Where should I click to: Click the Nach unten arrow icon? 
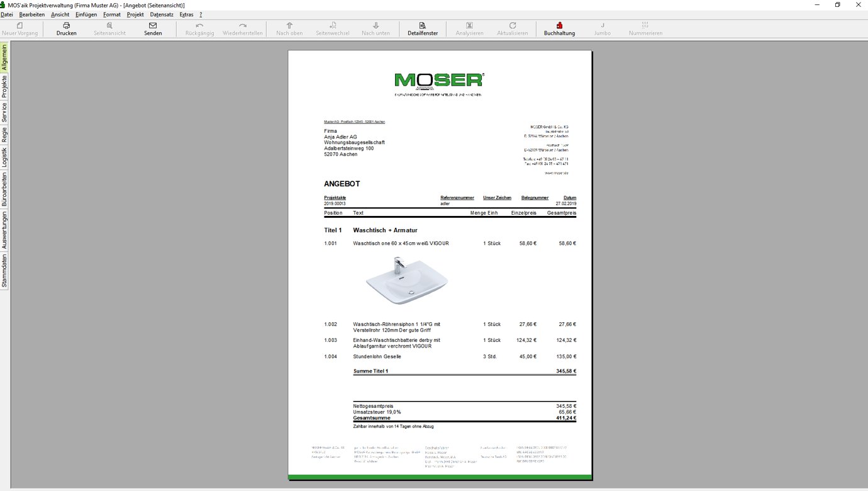[376, 26]
